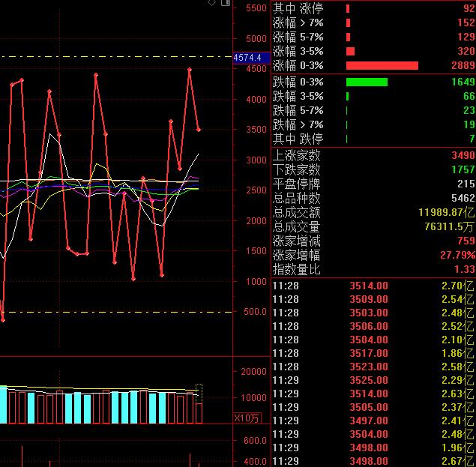Viewport: 476px width, 467px height.
Task: Click the last red data point near 3500
Action: [x=199, y=130]
